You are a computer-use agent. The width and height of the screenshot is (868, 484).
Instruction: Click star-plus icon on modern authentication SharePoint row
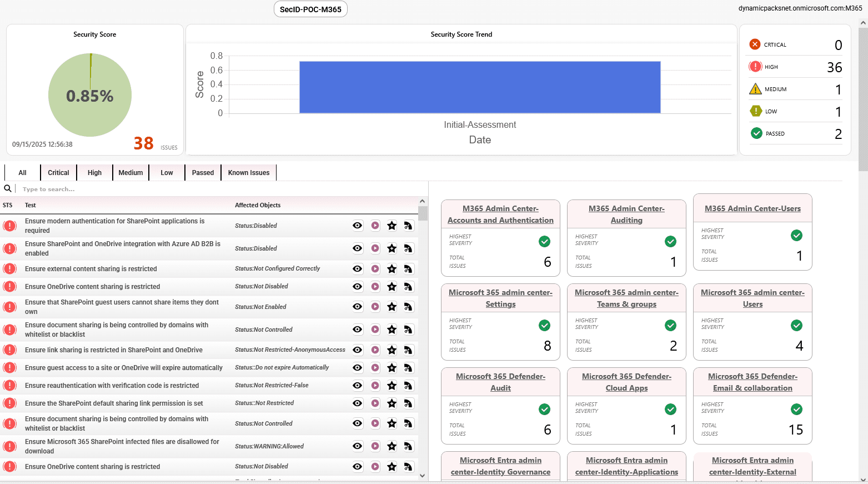tap(392, 226)
